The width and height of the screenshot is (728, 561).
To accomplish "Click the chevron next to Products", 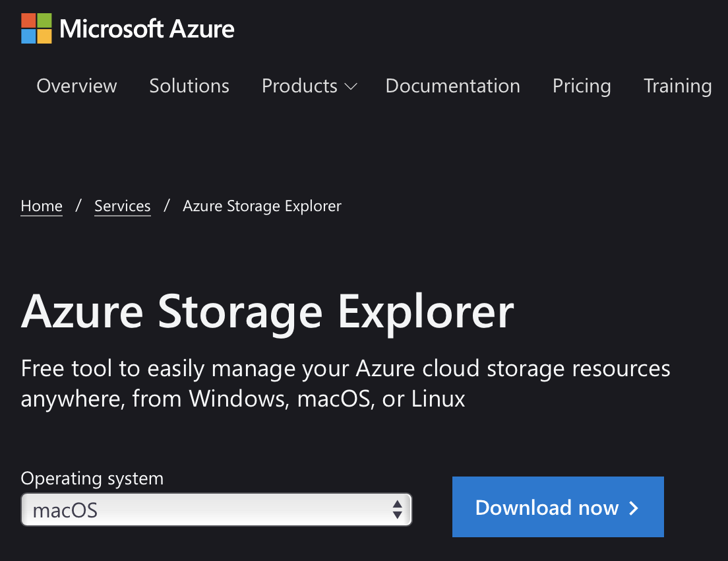I will [351, 87].
